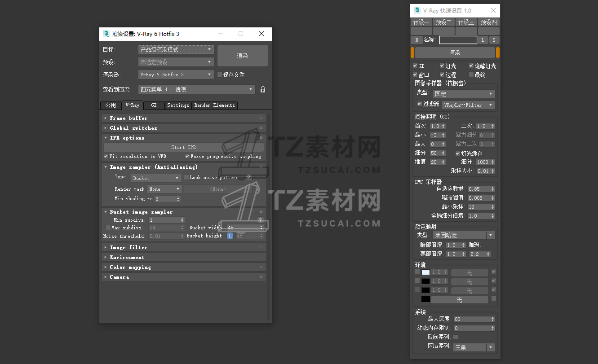Open the 目标 render mode dropdown
The image size is (598, 364).
pos(176,49)
